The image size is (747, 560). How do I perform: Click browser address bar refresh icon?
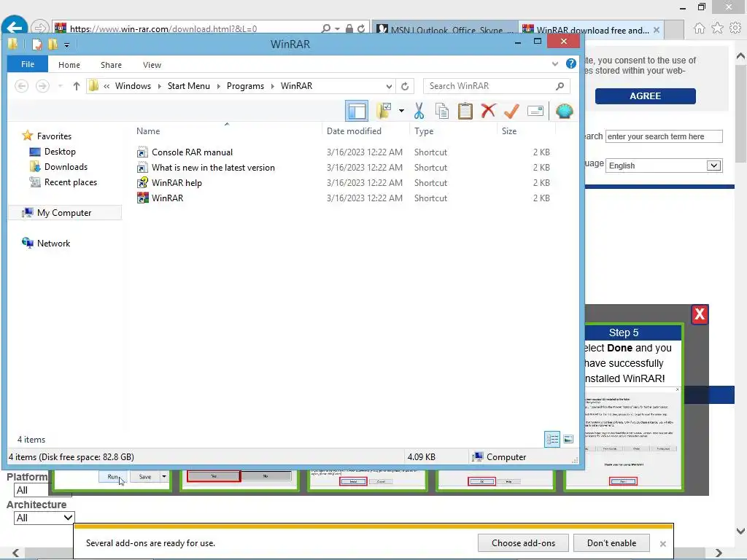point(361,29)
